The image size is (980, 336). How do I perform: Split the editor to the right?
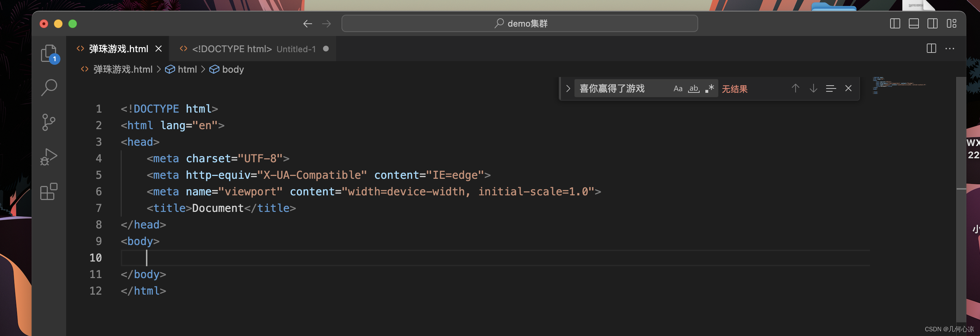pos(931,48)
